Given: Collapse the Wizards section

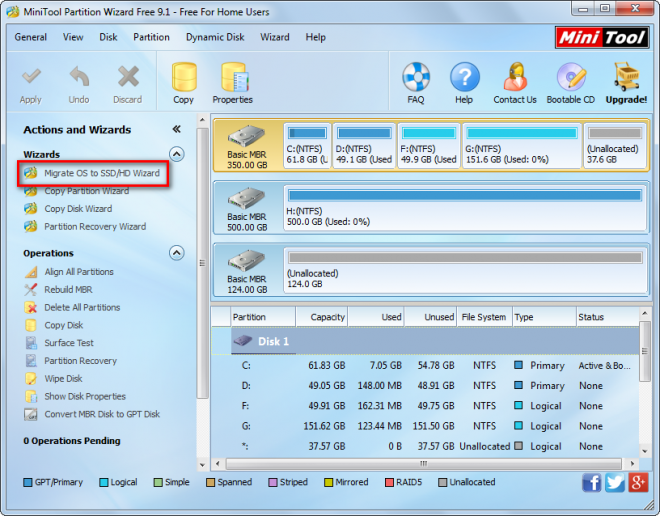Looking at the screenshot, I should click(177, 154).
